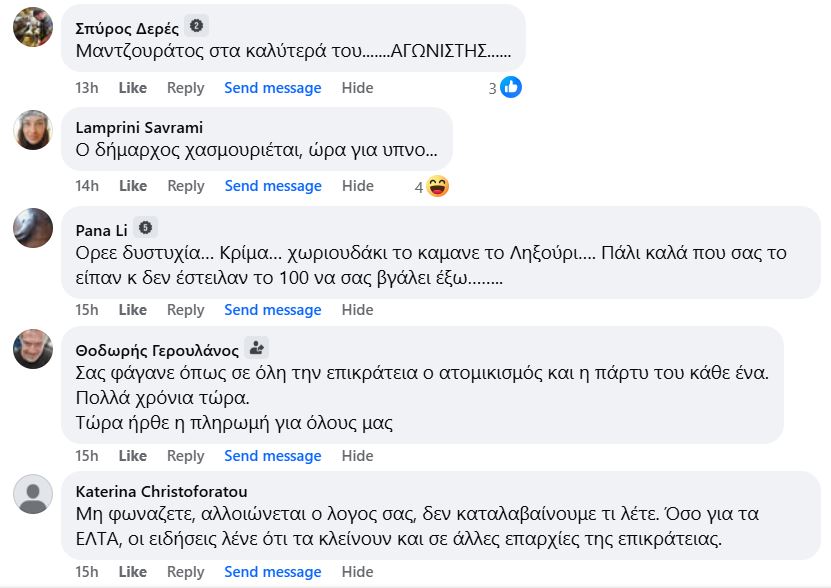Open Katerina Christoforatou profile name link

[x=162, y=491]
